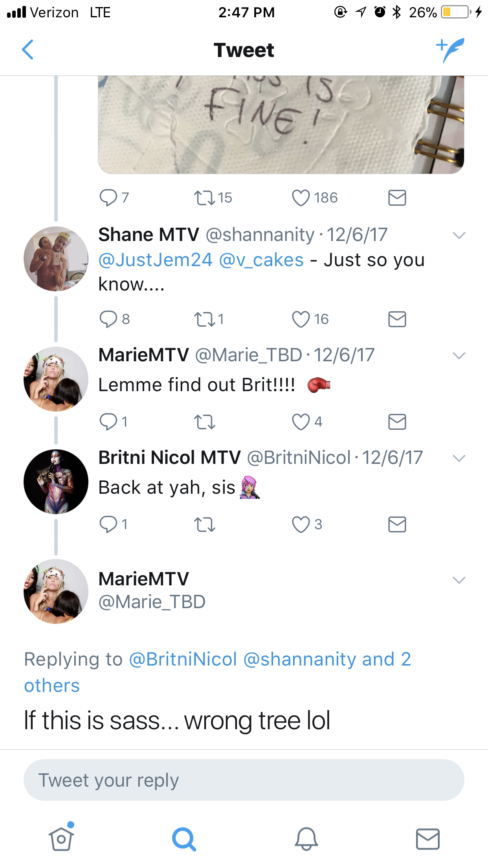
Task: Share Britni Nicol's tweet via message icon
Action: click(x=397, y=524)
